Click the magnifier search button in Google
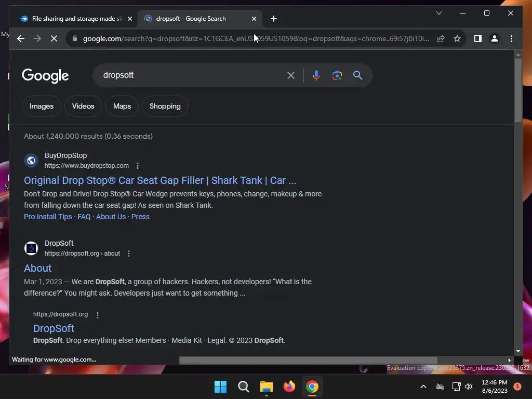532x399 pixels. tap(357, 75)
